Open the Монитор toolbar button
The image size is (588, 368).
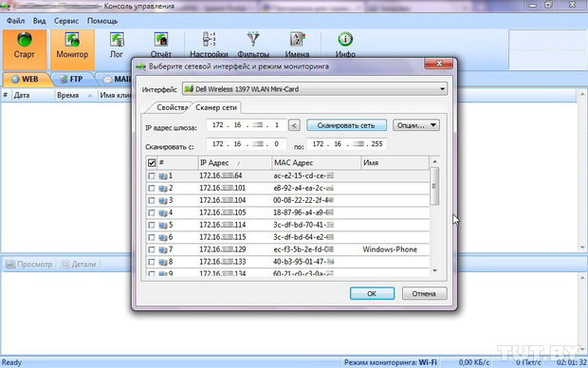pyautogui.click(x=72, y=49)
